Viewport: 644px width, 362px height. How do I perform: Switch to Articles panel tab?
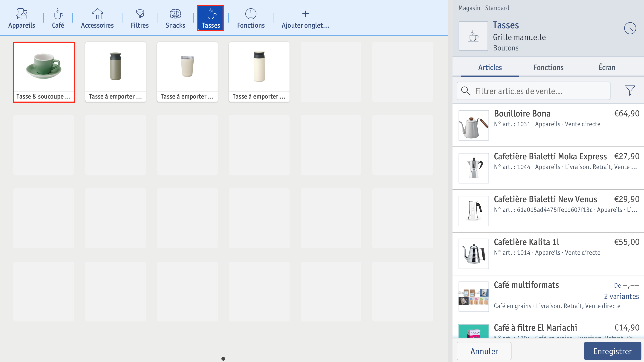point(490,67)
